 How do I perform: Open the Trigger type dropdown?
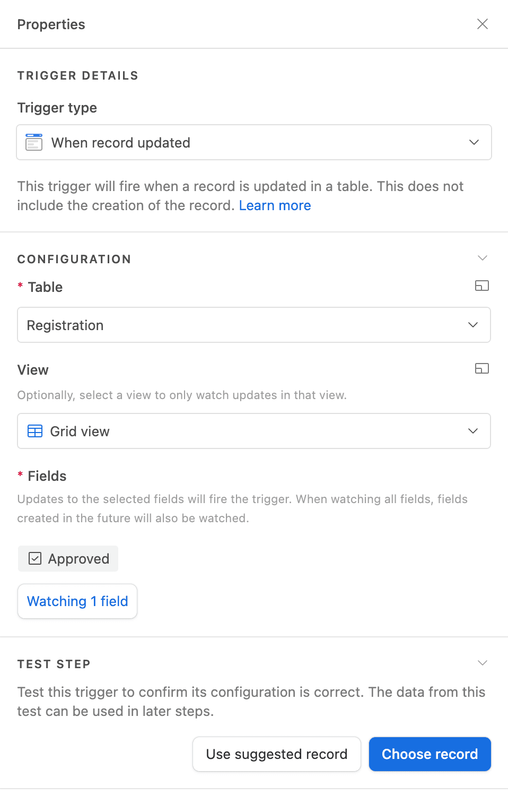(x=253, y=142)
